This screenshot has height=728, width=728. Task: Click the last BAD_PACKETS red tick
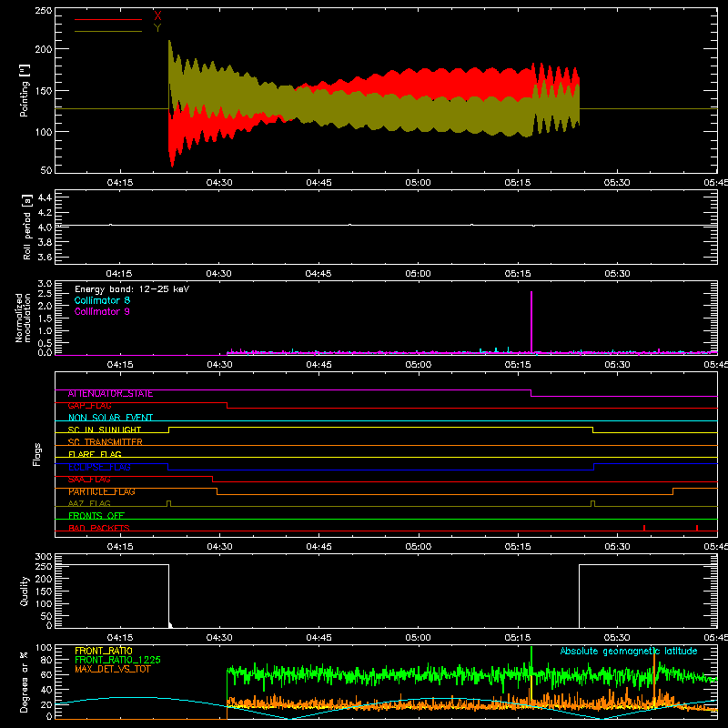pos(697,528)
